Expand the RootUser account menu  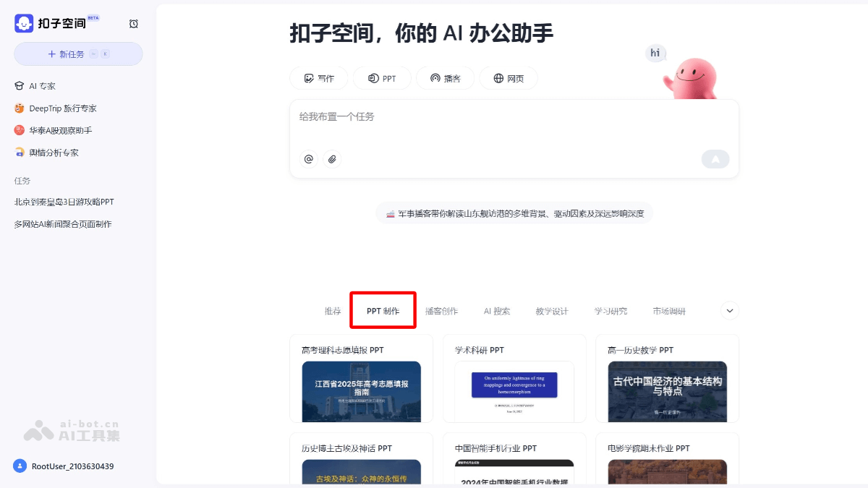click(66, 466)
